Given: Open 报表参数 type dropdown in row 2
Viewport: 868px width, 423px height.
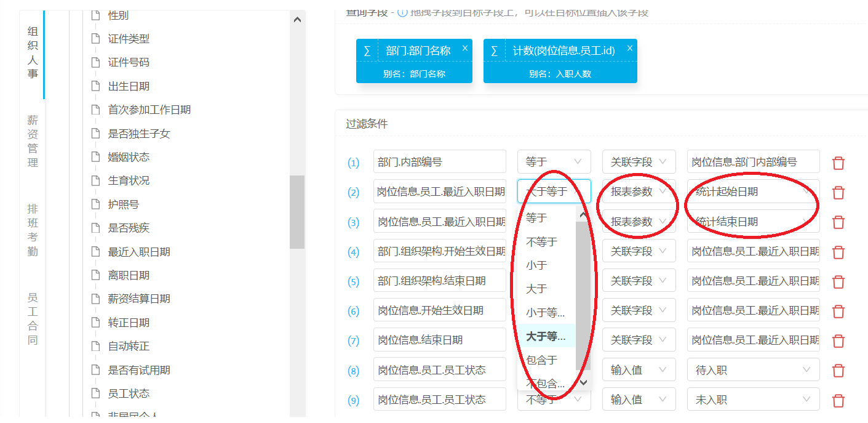Looking at the screenshot, I should coord(639,191).
